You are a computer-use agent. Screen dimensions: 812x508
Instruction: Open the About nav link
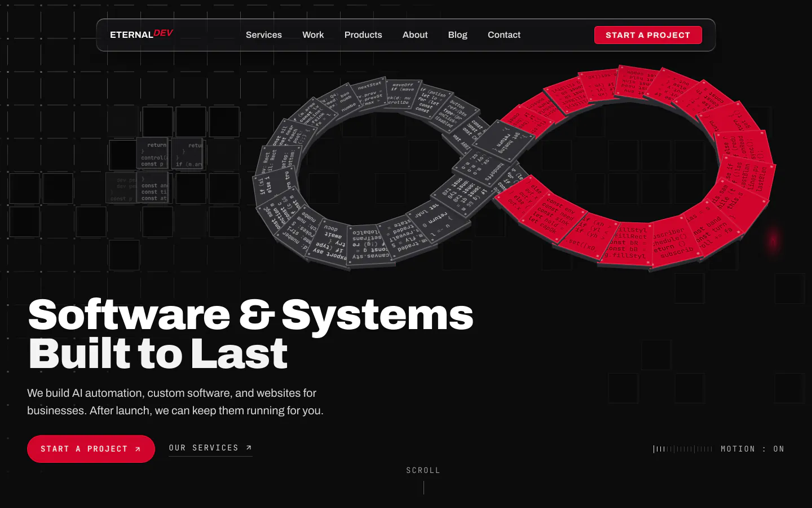pos(415,35)
